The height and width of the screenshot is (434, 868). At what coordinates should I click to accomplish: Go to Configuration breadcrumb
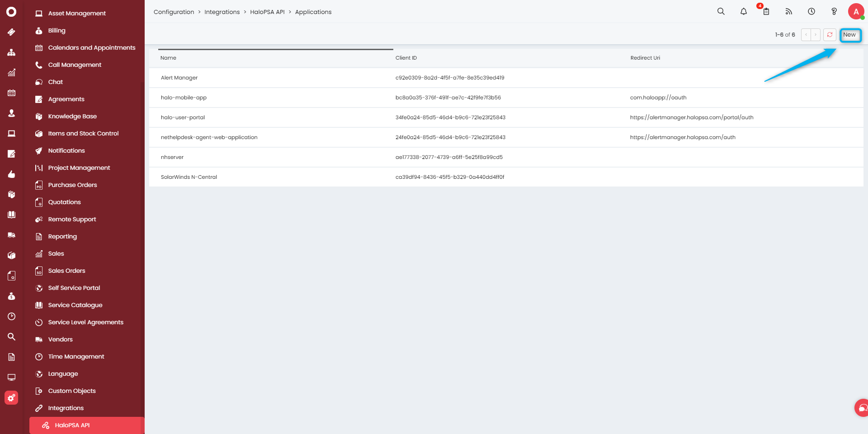[x=174, y=12]
